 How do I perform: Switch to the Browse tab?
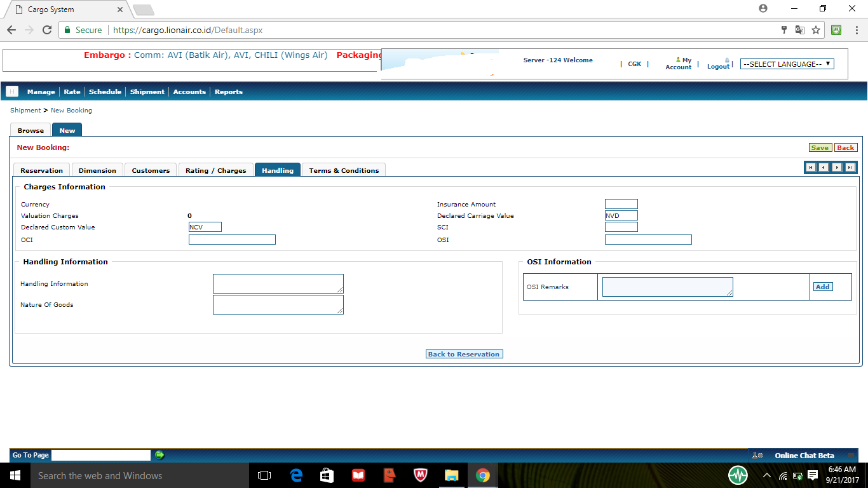[x=30, y=130]
